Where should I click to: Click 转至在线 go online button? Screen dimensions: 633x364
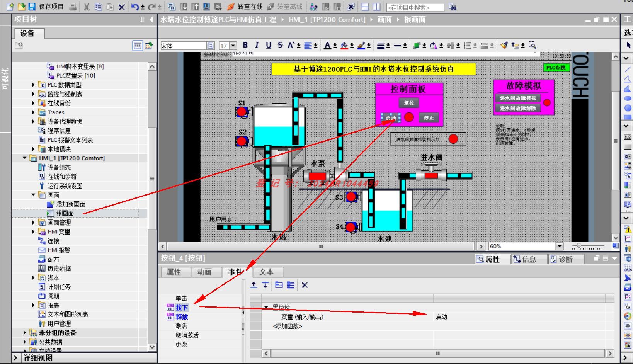245,7
